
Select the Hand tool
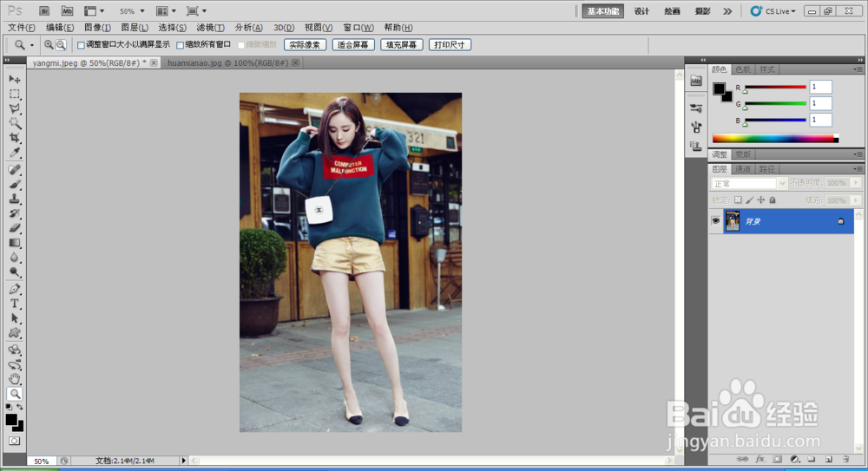point(15,379)
